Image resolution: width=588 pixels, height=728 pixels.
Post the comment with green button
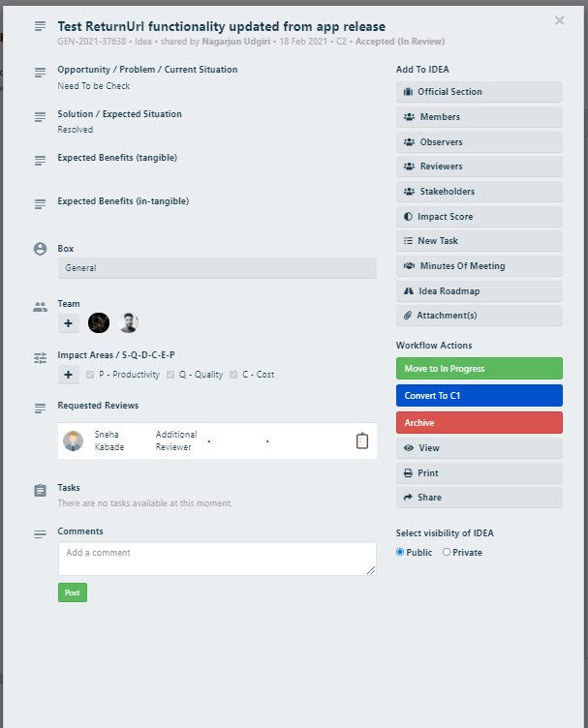click(x=73, y=592)
